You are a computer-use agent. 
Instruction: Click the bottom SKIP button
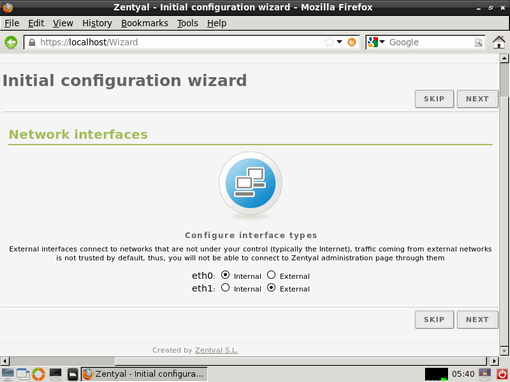pyautogui.click(x=434, y=319)
